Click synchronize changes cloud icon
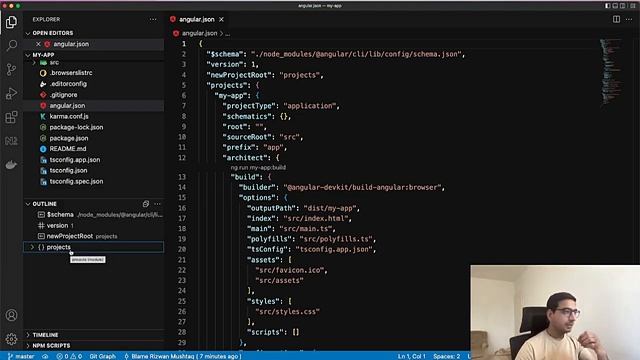This screenshot has height=360, width=640. coord(45,356)
